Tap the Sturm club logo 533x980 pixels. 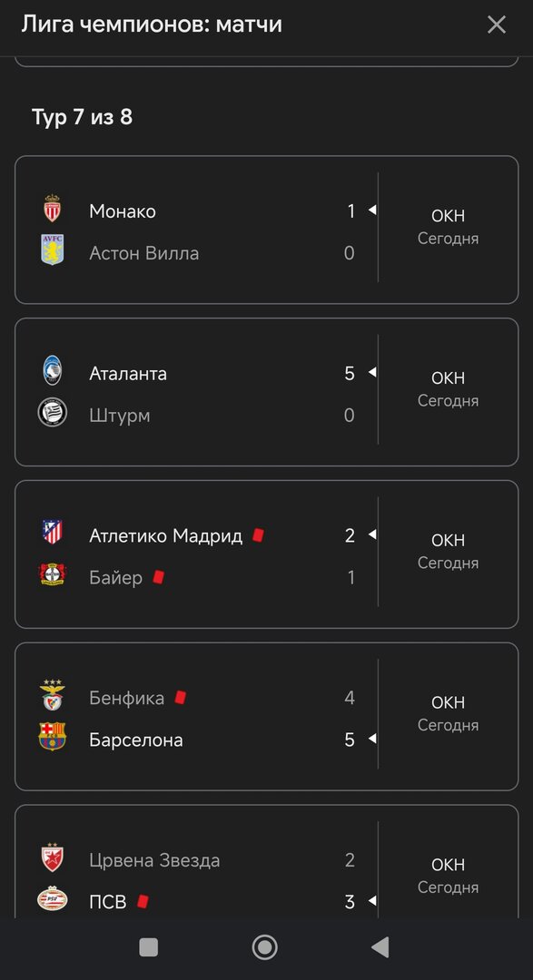point(53,413)
